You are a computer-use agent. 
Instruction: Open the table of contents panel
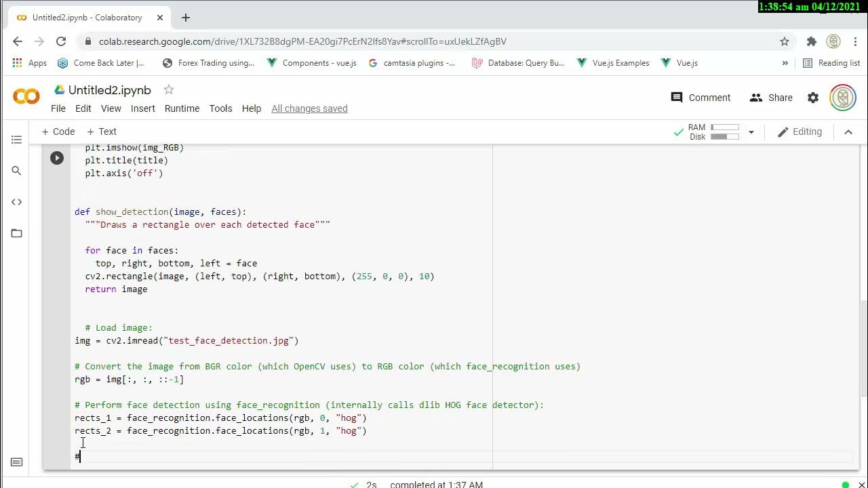16,140
